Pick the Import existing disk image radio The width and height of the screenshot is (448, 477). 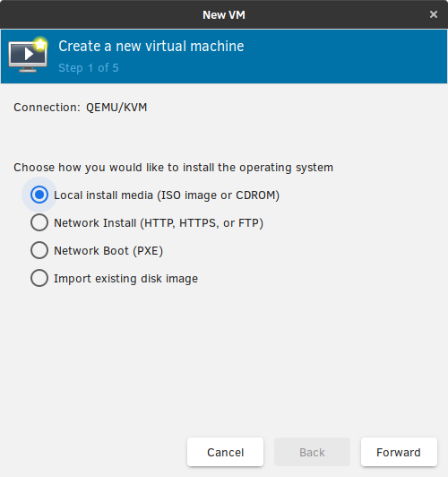click(39, 278)
